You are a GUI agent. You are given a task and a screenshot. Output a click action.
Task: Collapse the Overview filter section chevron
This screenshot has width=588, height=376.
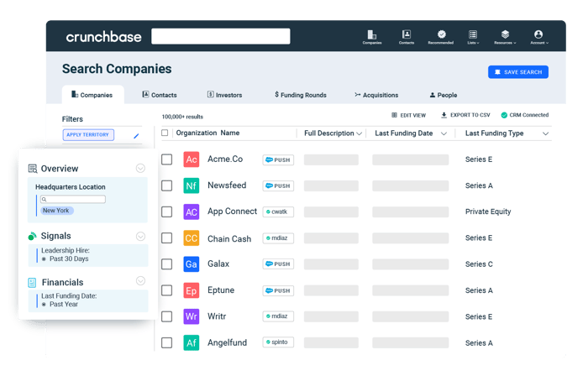click(x=140, y=168)
